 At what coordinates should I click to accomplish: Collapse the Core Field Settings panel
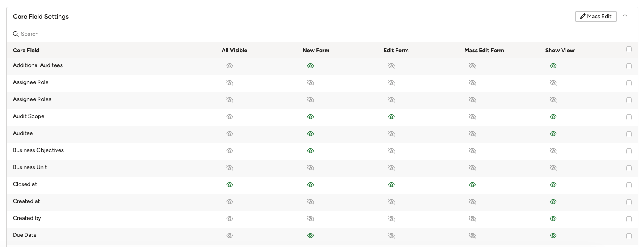(625, 16)
